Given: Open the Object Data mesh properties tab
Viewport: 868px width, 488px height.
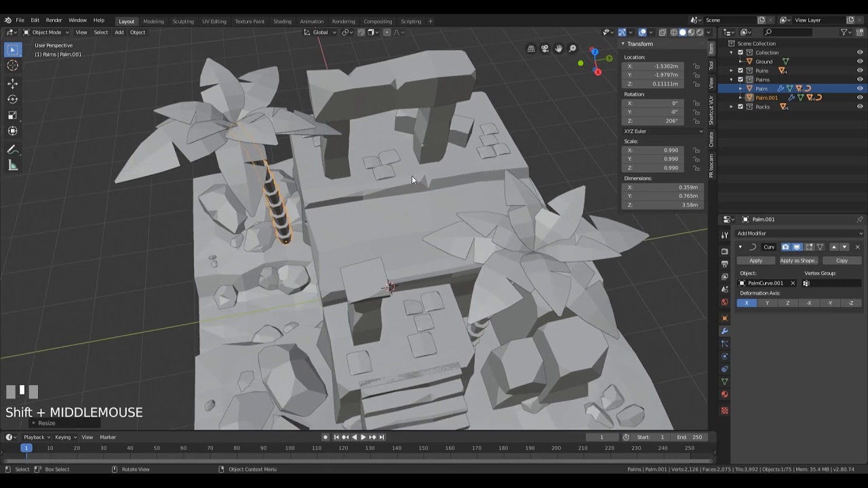Looking at the screenshot, I should click(x=724, y=382).
